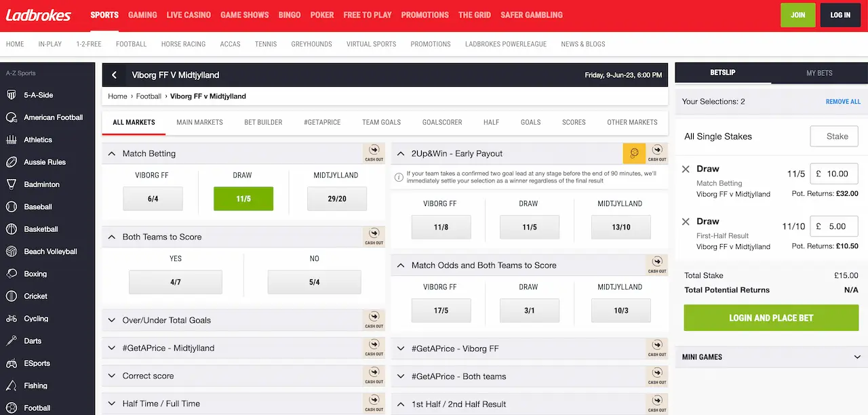The image size is (868, 415).
Task: Click the Football breadcrumb link
Action: (149, 96)
